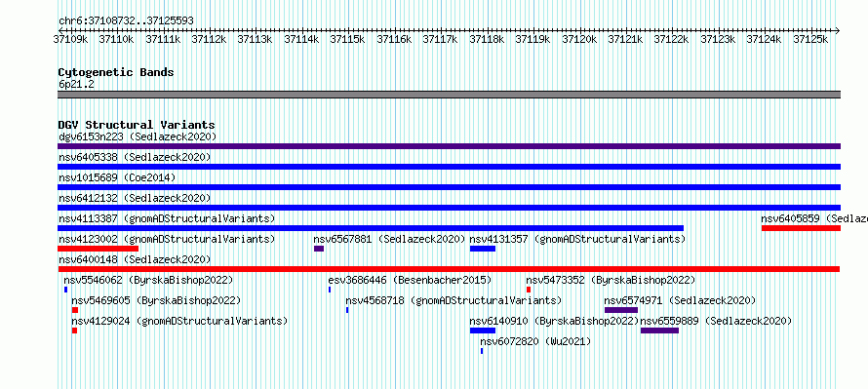Screen dimensions: 868x389
Task: Click the nsv6405338 blue variant bar
Action: tap(449, 167)
